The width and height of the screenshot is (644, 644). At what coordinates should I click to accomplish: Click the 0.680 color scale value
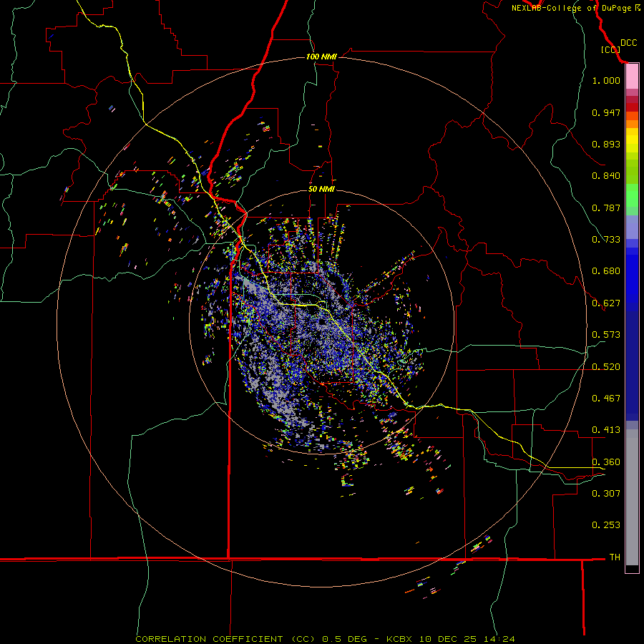point(606,271)
